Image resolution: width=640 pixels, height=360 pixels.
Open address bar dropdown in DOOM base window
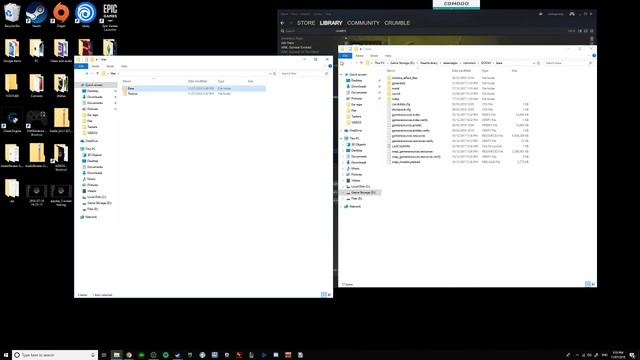(533, 63)
